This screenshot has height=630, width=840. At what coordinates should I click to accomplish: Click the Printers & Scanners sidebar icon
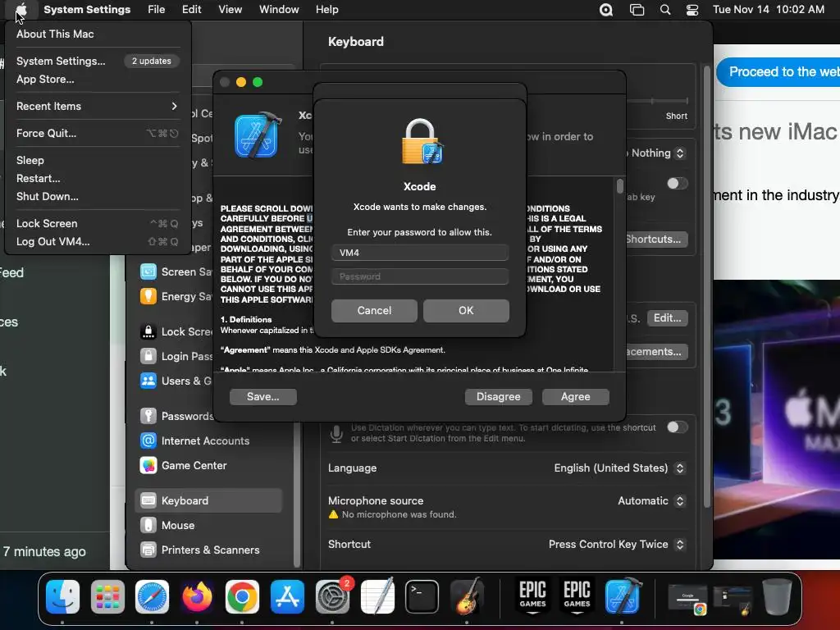148,550
